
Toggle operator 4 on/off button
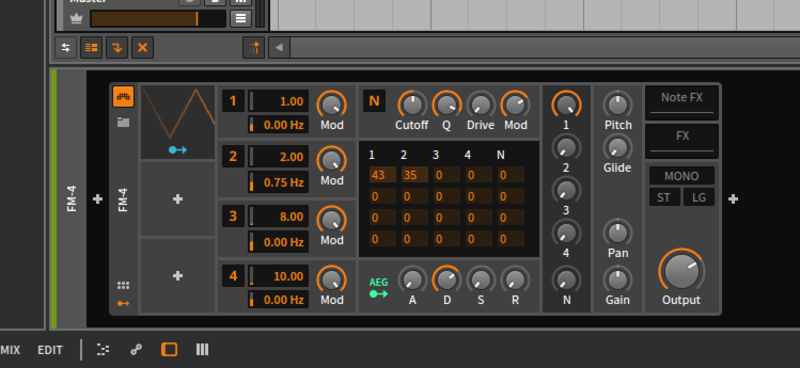pos(233,276)
